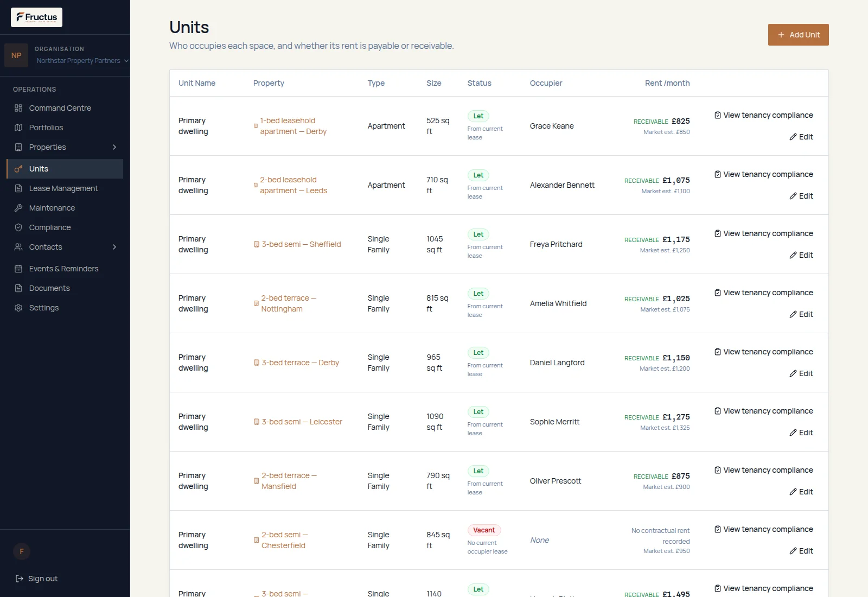
Task: Click the 1045 sq ft size cell
Action: tap(435, 244)
